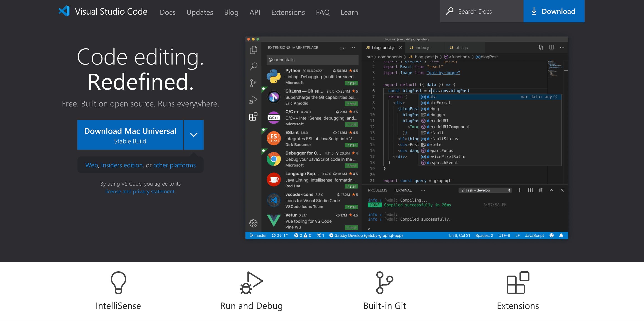Open the Marketplace panel more actions ellipsis
This screenshot has width=644, height=321.
(353, 48)
